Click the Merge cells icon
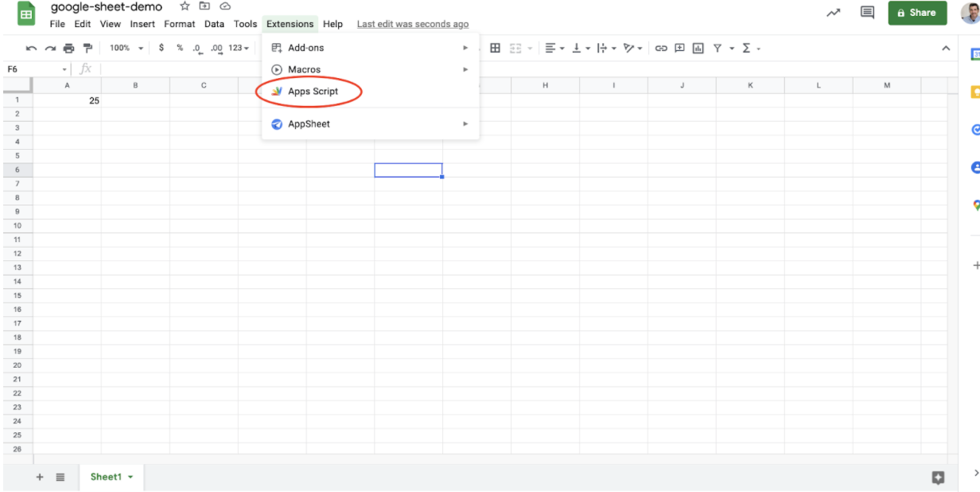Image resolution: width=980 pixels, height=492 pixels. pyautogui.click(x=515, y=48)
